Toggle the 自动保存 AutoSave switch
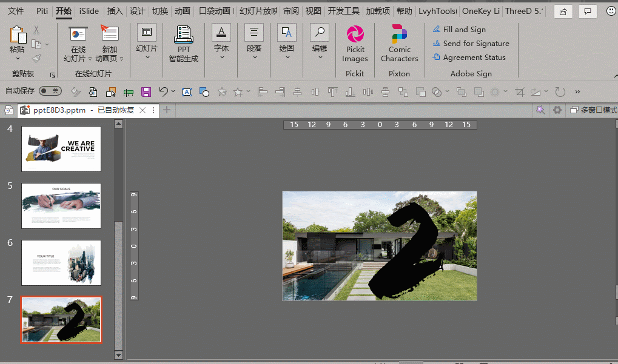The width and height of the screenshot is (618, 364). pos(50,91)
